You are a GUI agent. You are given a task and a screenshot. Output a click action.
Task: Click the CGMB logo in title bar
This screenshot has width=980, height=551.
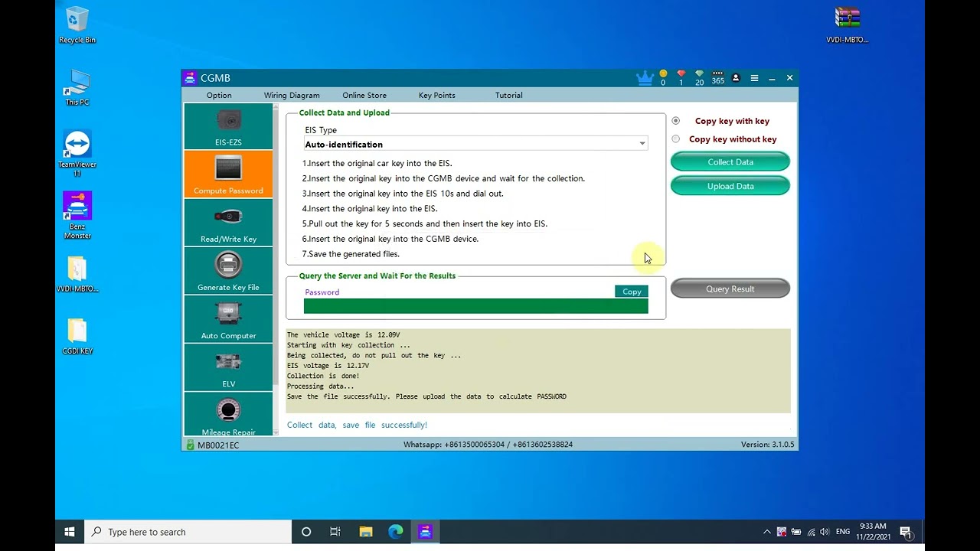tap(190, 77)
